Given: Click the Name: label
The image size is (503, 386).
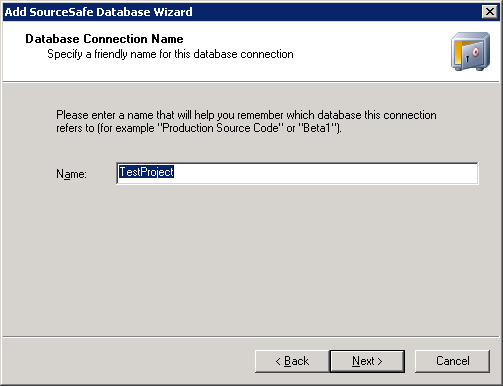Looking at the screenshot, I should coord(71,174).
